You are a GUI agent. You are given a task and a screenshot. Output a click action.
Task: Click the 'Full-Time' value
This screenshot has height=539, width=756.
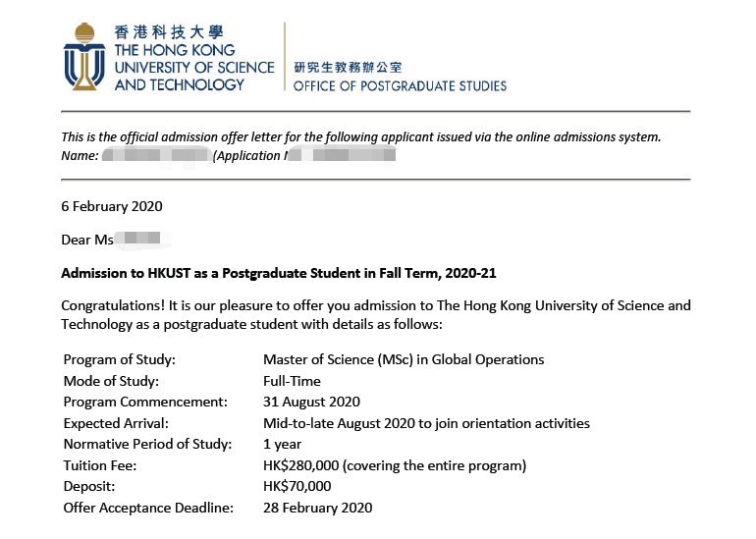[x=292, y=381]
